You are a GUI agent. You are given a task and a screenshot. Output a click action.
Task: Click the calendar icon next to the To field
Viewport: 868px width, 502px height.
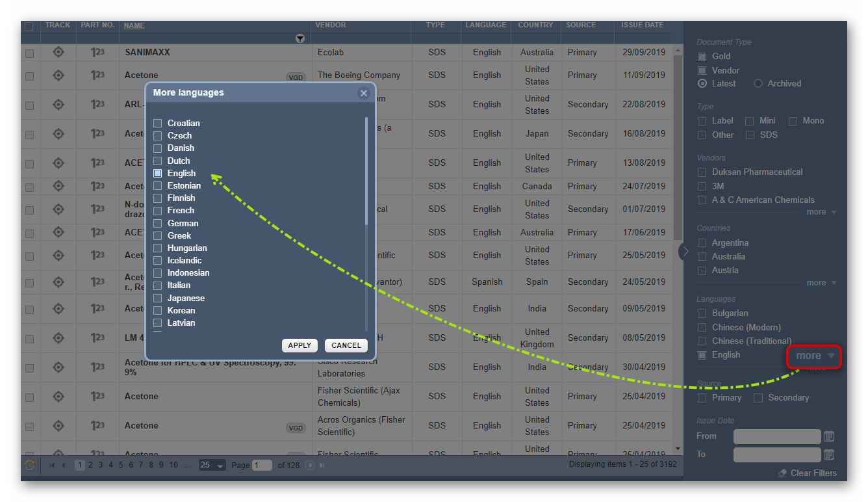(x=829, y=455)
